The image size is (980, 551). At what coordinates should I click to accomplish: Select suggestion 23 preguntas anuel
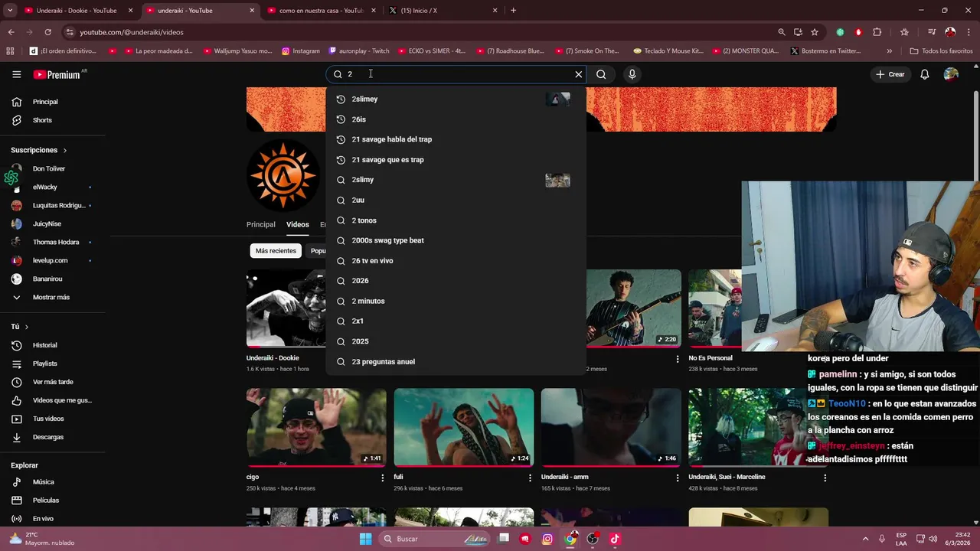point(456,361)
